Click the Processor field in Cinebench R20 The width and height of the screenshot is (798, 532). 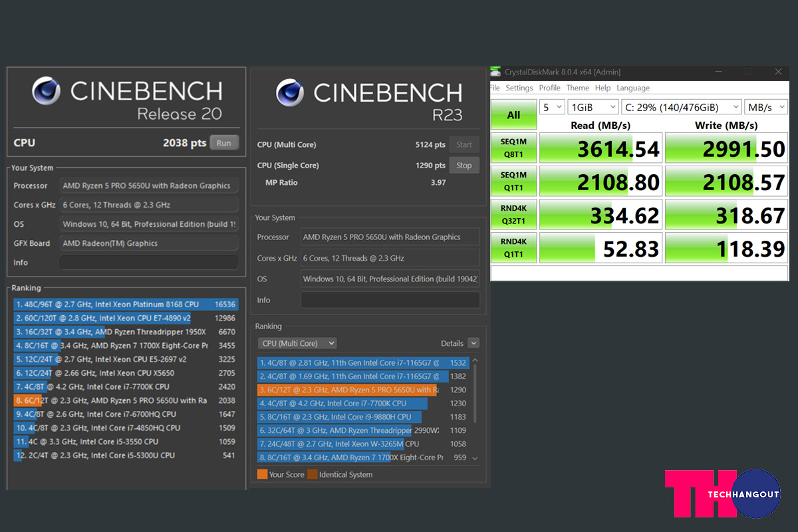(x=149, y=186)
